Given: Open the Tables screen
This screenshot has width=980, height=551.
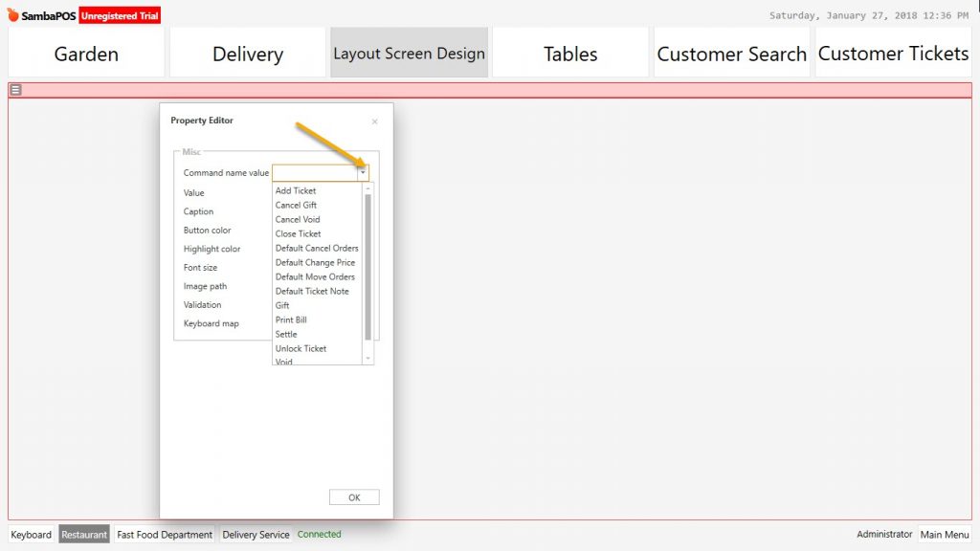Looking at the screenshot, I should click(x=570, y=54).
